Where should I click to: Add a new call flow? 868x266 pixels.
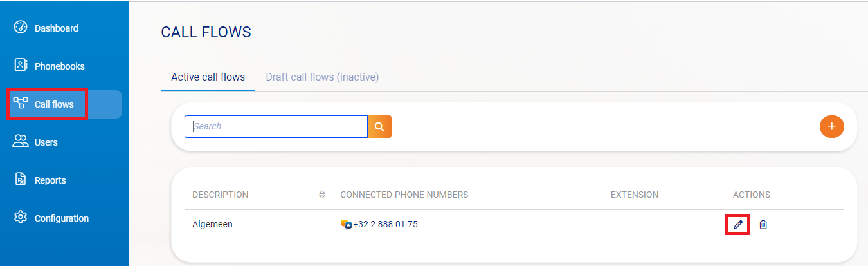[831, 126]
